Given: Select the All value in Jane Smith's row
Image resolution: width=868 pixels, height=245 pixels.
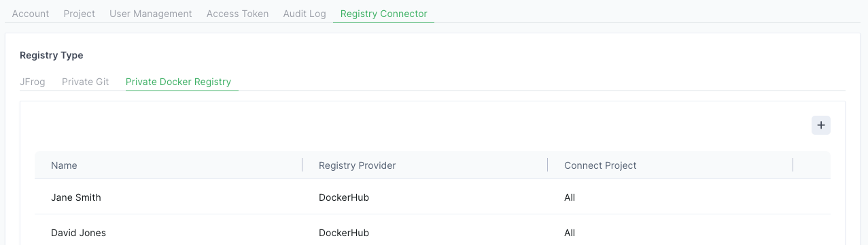Looking at the screenshot, I should (570, 197).
